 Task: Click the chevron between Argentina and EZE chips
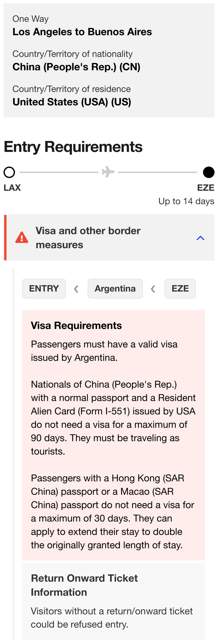[153, 289]
